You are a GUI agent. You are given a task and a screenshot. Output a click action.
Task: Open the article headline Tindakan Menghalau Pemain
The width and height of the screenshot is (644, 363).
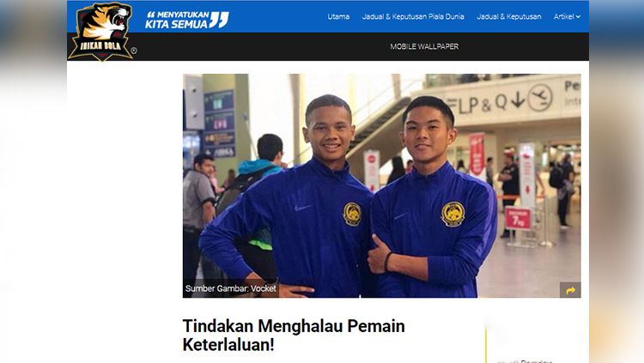pos(294,335)
